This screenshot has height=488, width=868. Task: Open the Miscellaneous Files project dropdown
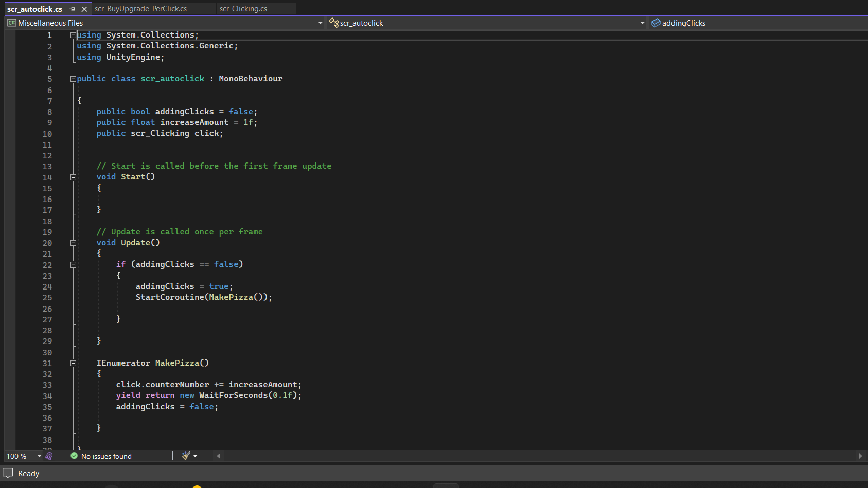point(320,23)
